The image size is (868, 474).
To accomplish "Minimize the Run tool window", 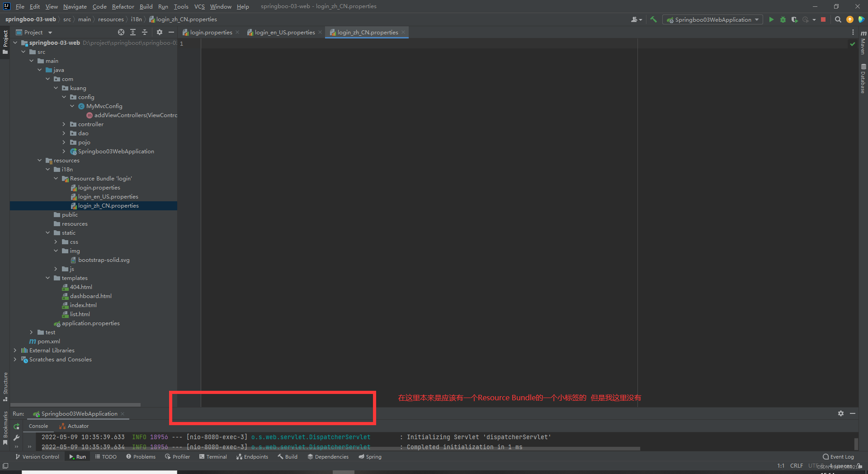I will (853, 413).
